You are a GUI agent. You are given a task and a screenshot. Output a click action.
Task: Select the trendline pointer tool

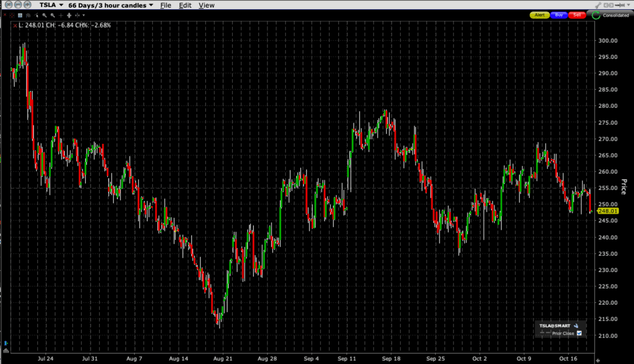pyautogui.click(x=36, y=16)
